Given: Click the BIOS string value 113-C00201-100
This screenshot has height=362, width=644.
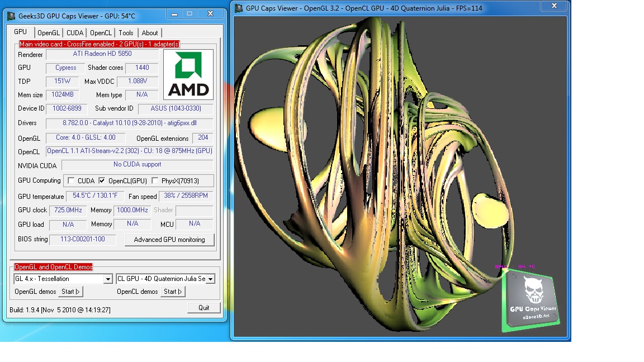Looking at the screenshot, I should [x=83, y=239].
